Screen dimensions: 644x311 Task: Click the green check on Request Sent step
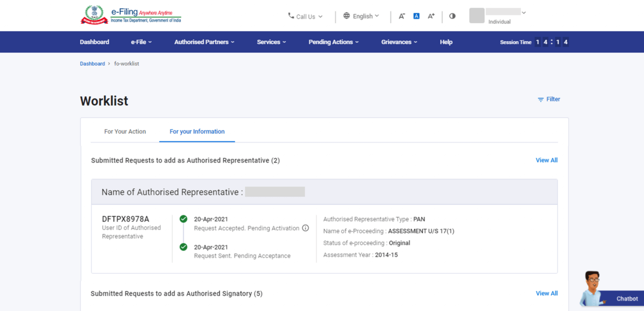tap(183, 247)
